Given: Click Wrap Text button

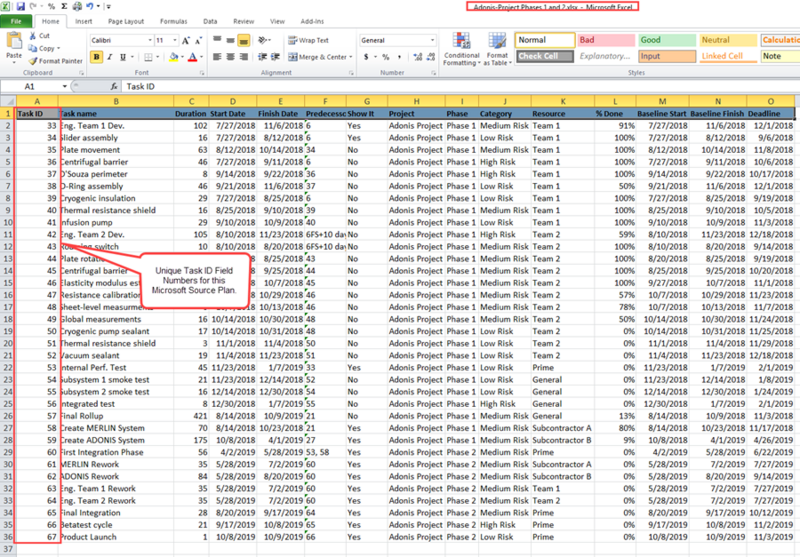Looking at the screenshot, I should (x=308, y=40).
